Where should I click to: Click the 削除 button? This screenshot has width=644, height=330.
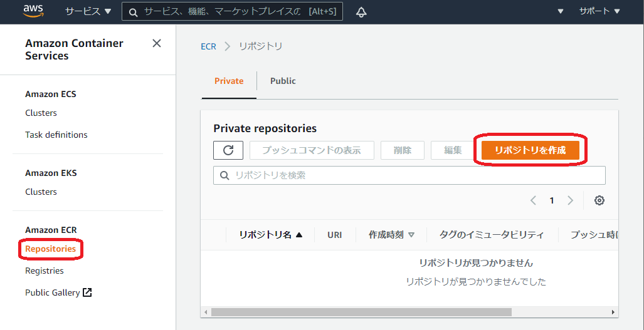[403, 150]
